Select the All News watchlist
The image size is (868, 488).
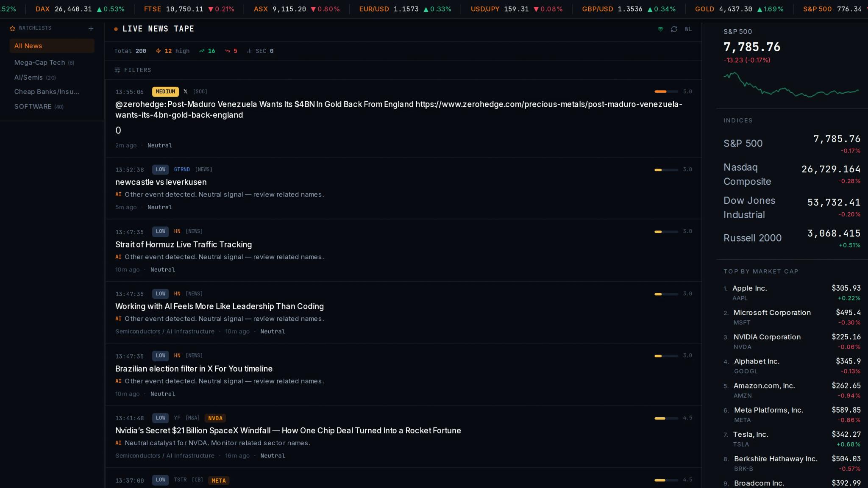click(x=52, y=46)
